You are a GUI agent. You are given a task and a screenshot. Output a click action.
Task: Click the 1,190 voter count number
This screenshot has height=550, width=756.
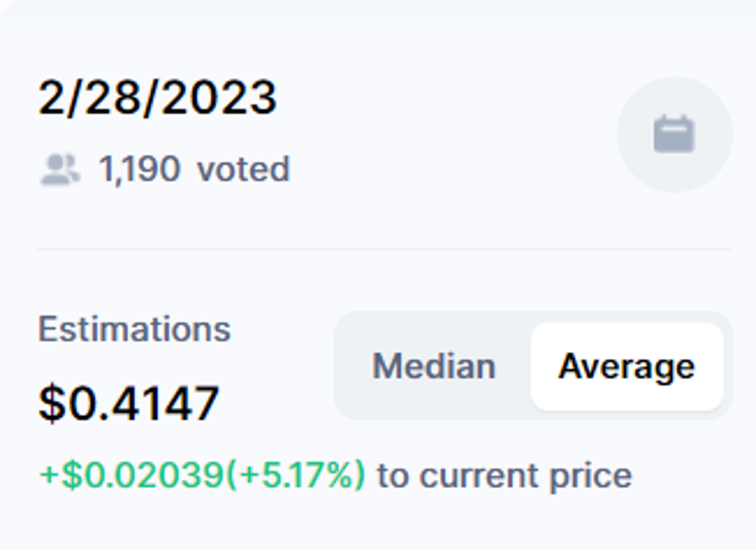pyautogui.click(x=140, y=170)
